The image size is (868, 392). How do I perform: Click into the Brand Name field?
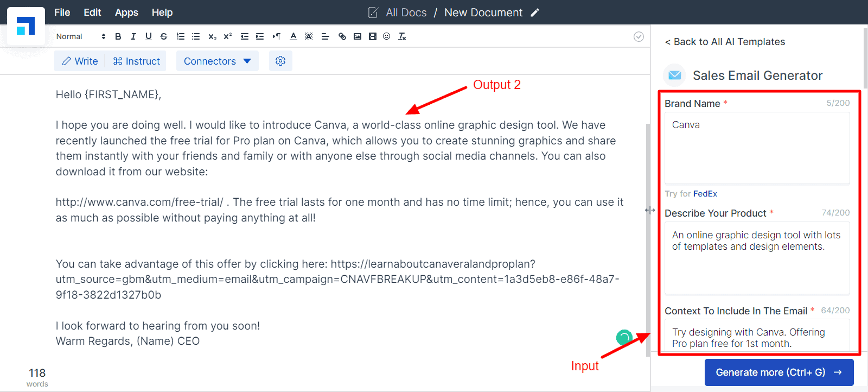tap(757, 148)
